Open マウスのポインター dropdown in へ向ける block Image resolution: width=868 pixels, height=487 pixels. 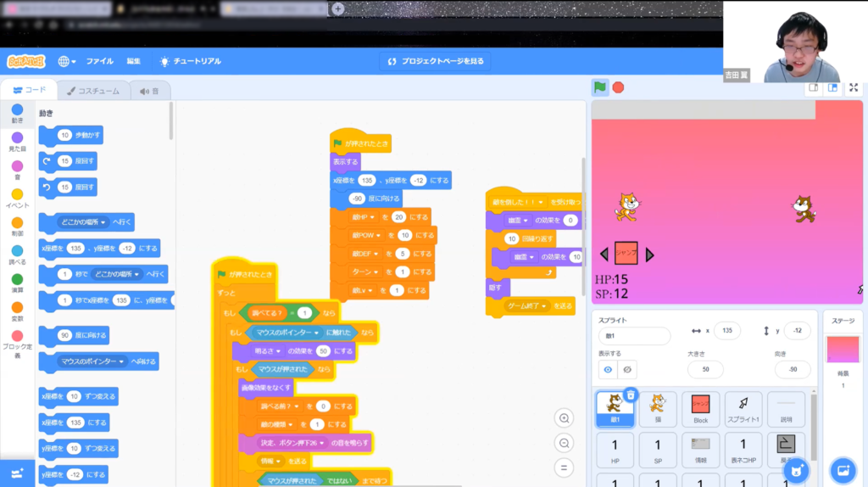92,361
